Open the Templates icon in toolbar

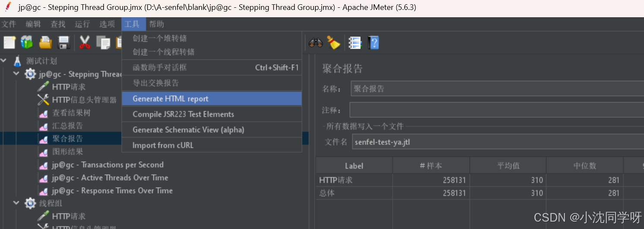coord(27,42)
